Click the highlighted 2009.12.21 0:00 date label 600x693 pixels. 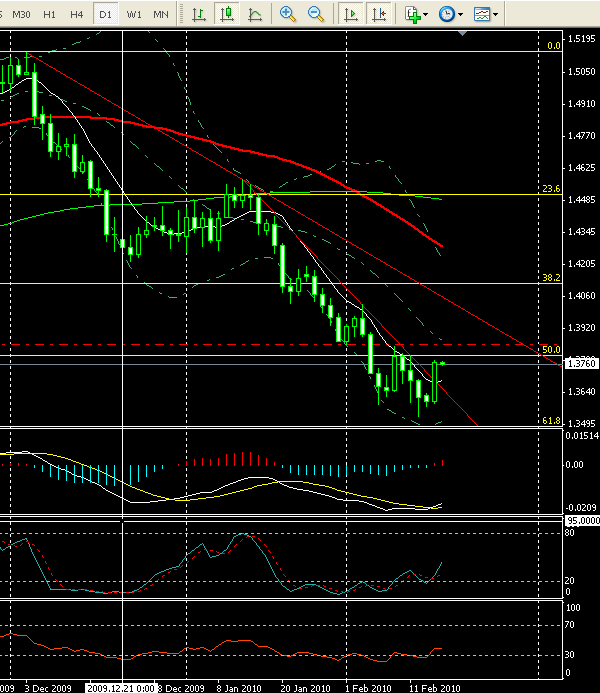pos(121,688)
